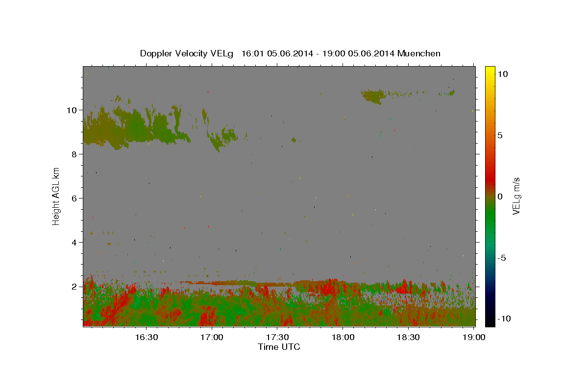Click the colorbar value -10
588x392 pixels.
click(505, 319)
